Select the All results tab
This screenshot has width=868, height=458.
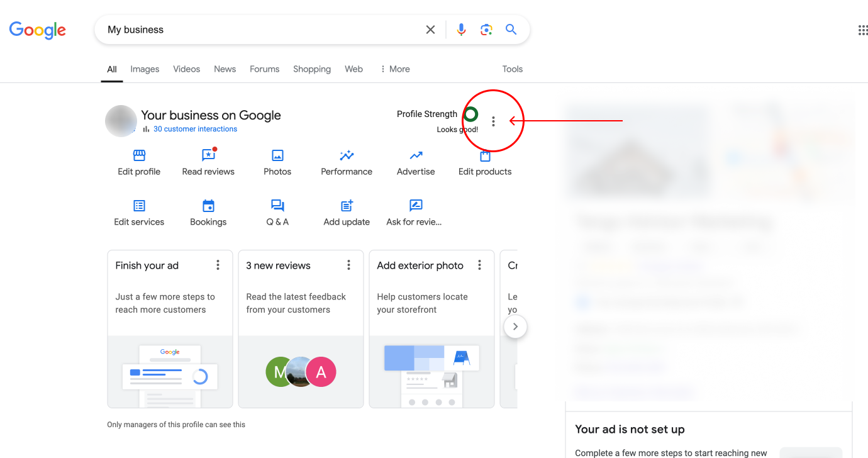(112, 69)
